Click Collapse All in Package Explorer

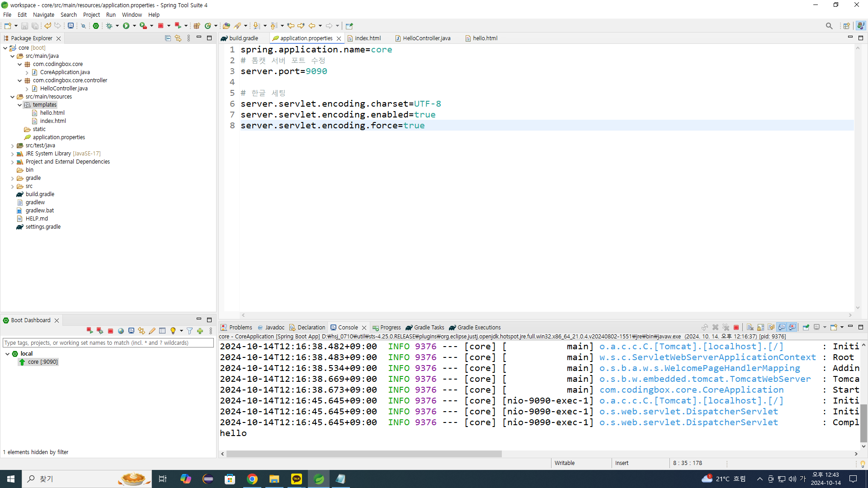[168, 38]
